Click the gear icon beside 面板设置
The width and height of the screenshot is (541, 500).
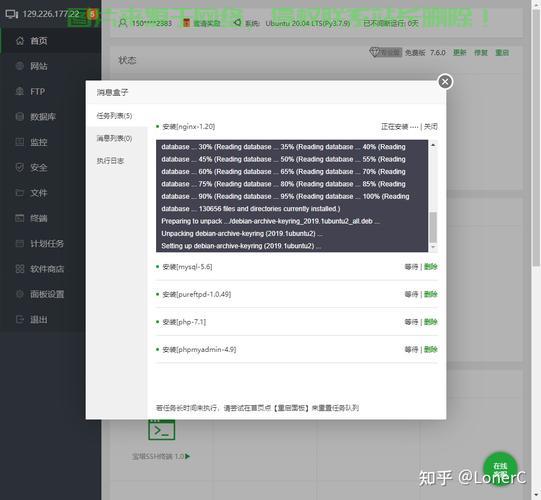(20, 294)
